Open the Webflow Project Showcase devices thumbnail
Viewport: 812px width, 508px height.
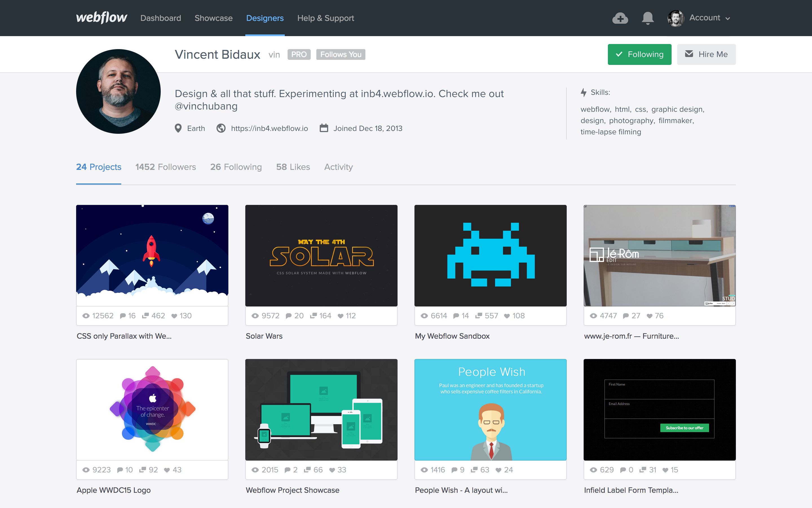(x=321, y=410)
